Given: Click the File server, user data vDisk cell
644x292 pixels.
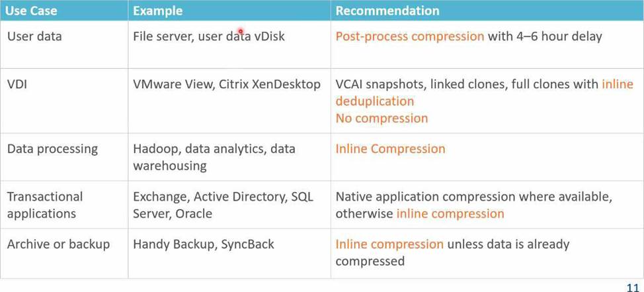Looking at the screenshot, I should [209, 36].
